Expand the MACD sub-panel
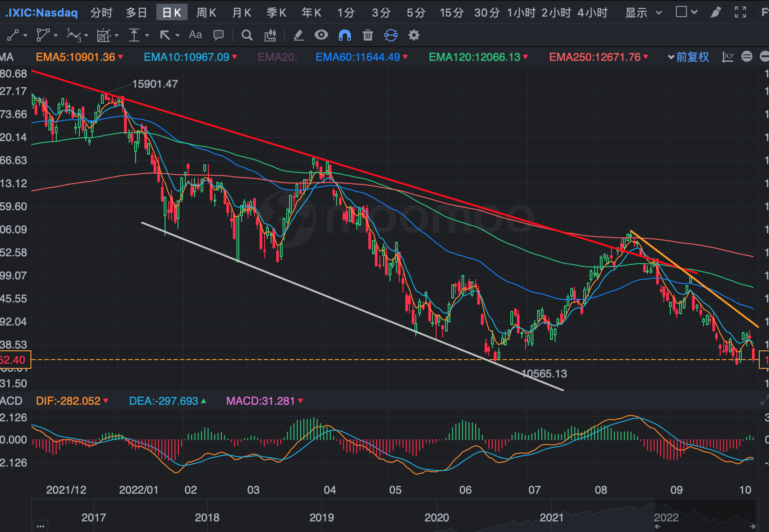 click(x=764, y=401)
